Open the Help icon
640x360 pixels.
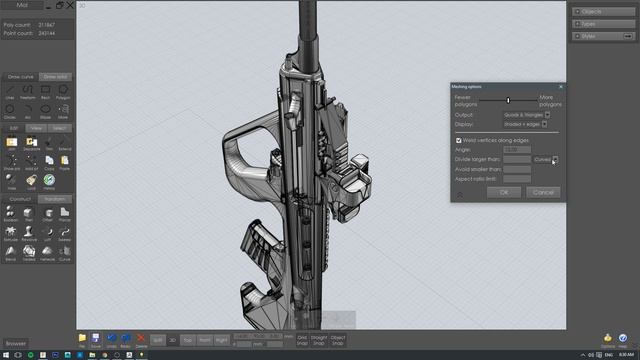(x=623, y=340)
